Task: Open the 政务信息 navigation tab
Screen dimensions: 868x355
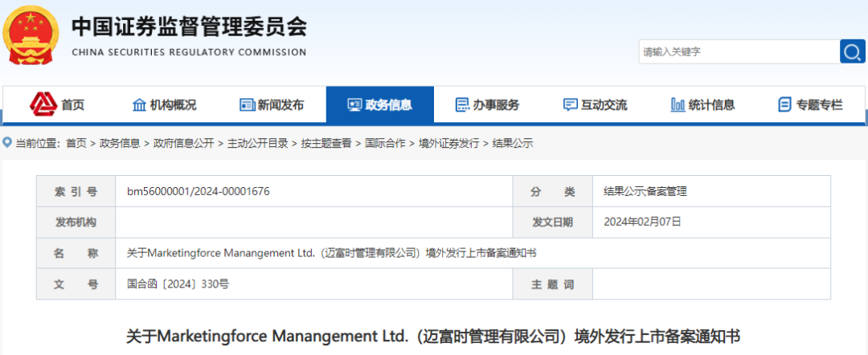Action: tap(379, 104)
